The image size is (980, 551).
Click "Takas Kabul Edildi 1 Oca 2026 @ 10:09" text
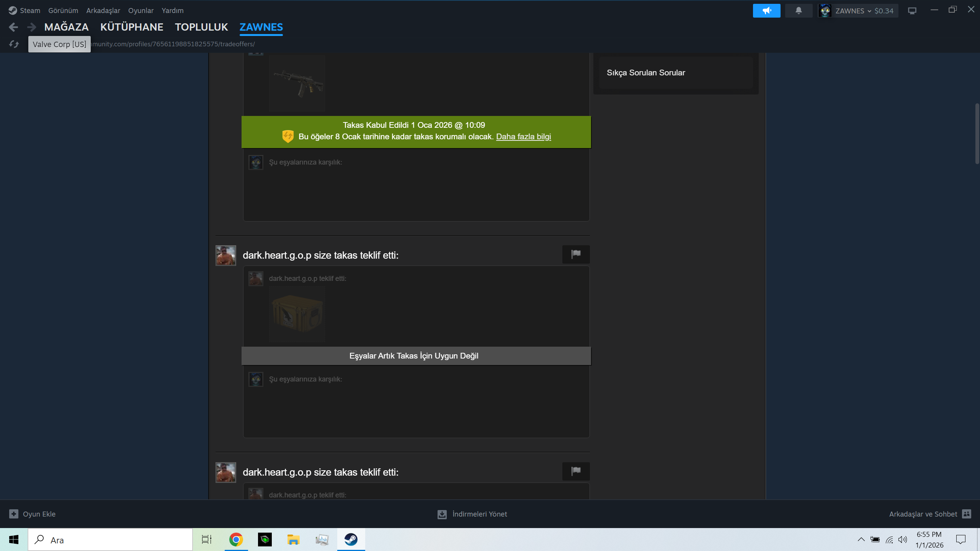414,125
